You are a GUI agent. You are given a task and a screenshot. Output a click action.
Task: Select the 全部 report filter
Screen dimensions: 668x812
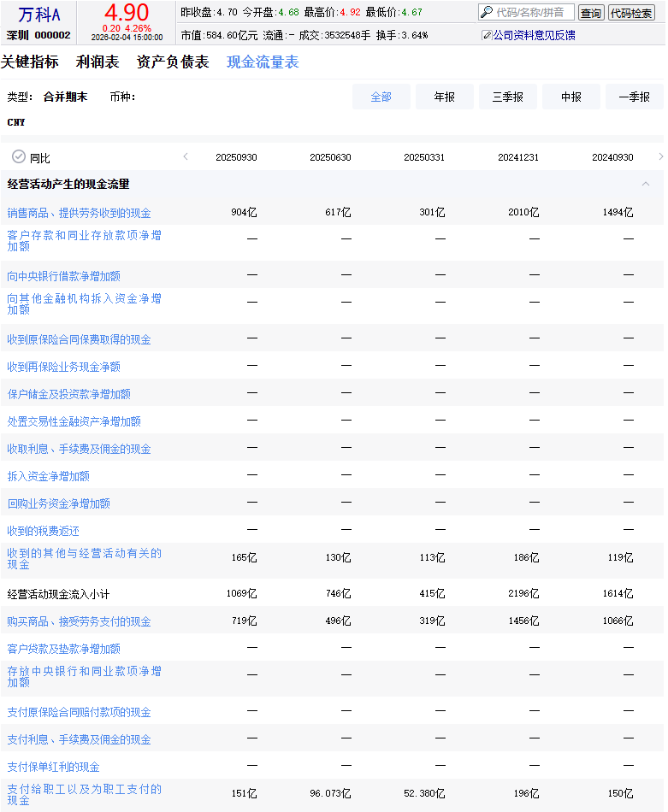click(x=381, y=97)
